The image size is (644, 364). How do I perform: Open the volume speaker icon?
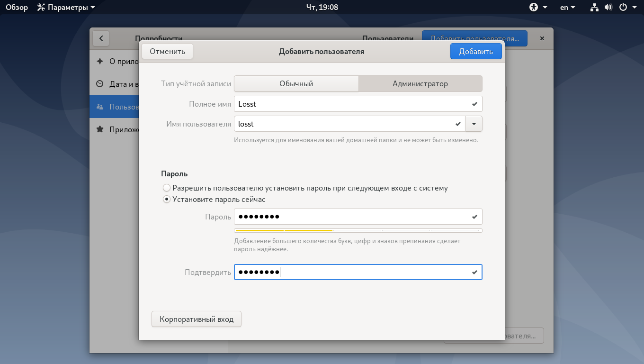click(608, 7)
